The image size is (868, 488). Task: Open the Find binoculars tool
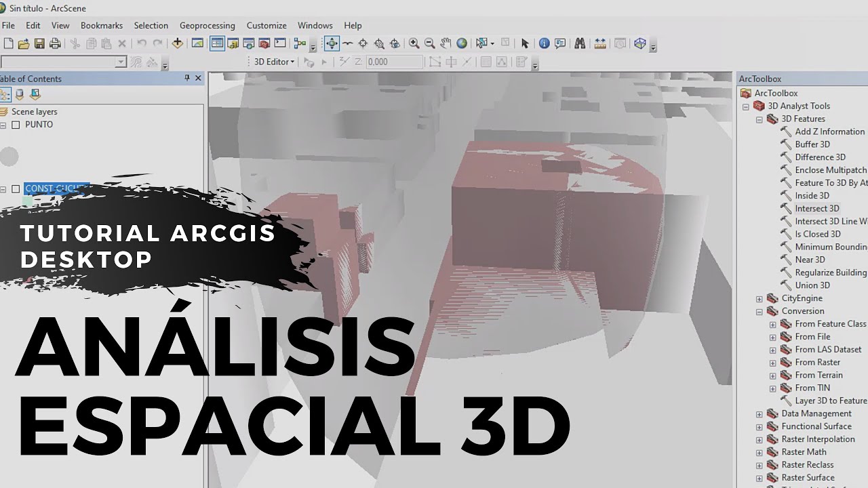(x=580, y=43)
